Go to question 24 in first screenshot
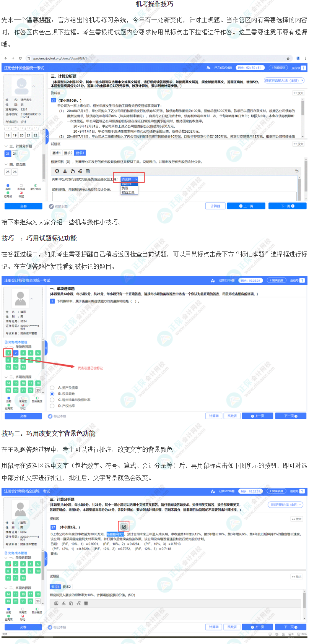Screen dimensions: 309x644 click(15, 154)
